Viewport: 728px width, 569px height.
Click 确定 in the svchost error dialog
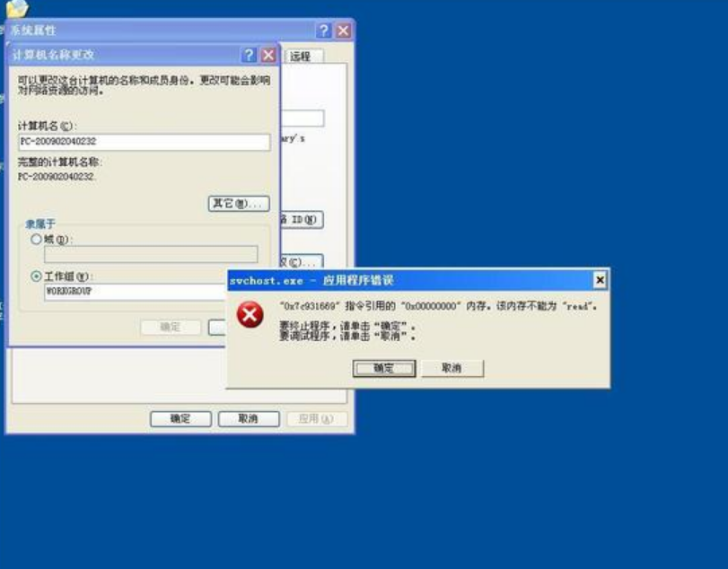click(384, 369)
